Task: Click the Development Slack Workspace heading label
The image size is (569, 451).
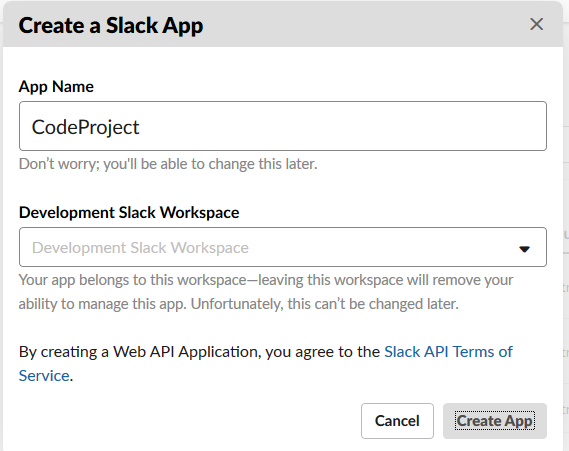Action: point(129,212)
